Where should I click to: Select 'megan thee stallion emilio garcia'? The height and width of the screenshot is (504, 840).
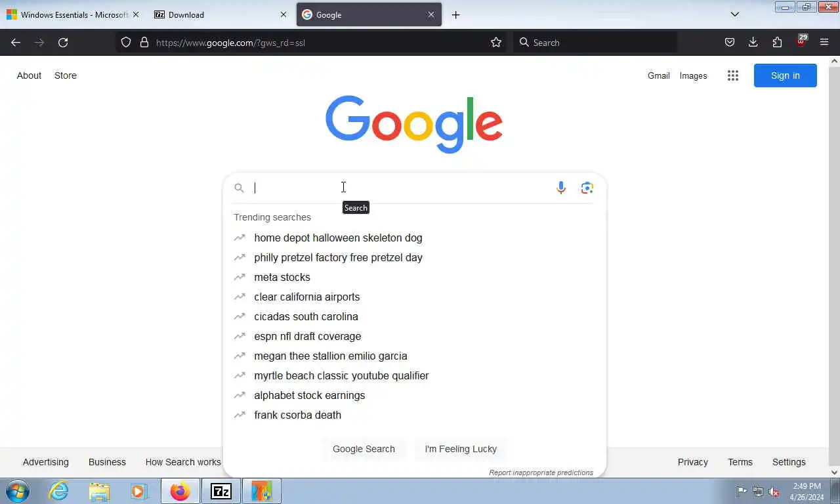pos(414,356)
